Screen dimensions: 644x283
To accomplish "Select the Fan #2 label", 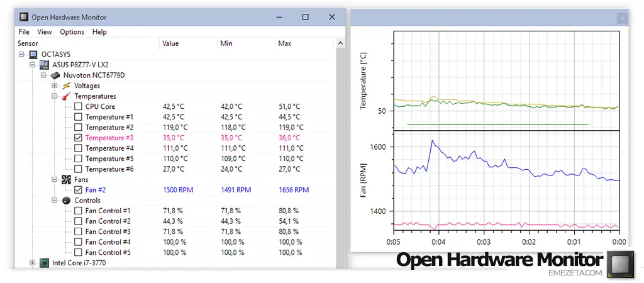I will point(96,190).
